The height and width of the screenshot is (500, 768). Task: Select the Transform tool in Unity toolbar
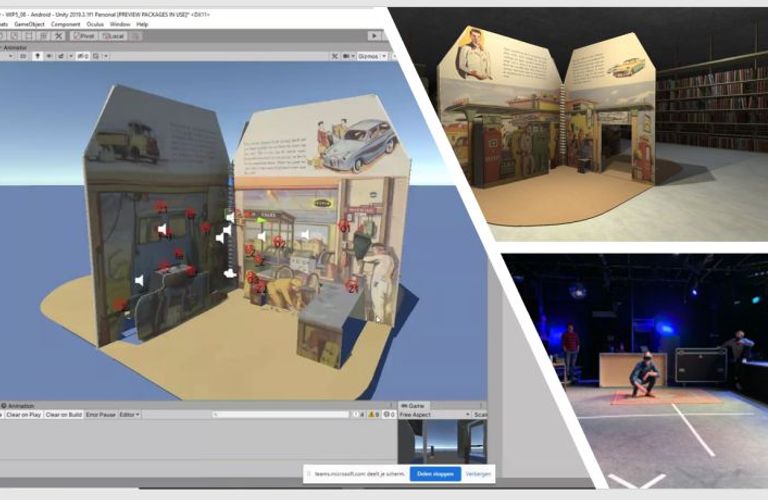(x=43, y=36)
